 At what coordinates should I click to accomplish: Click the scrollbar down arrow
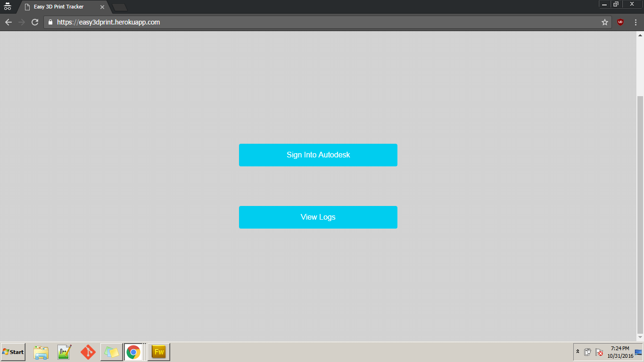(640, 337)
